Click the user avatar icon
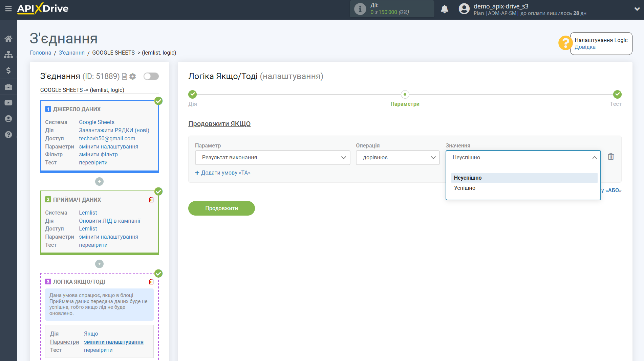This screenshot has height=361, width=644. tap(464, 9)
